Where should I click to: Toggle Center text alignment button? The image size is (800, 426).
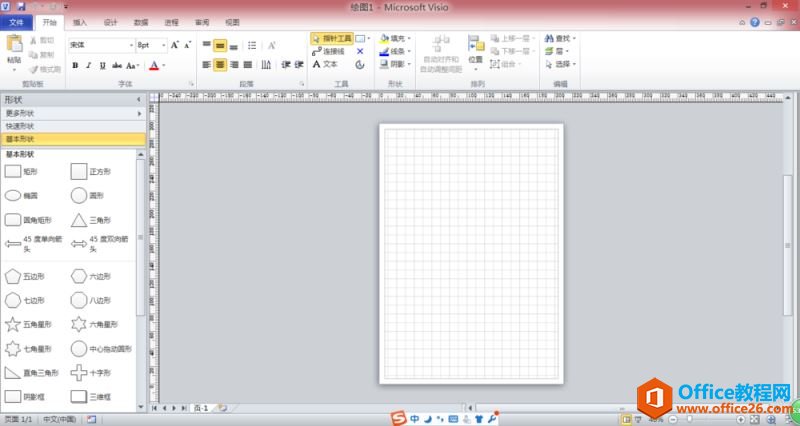tap(220, 65)
